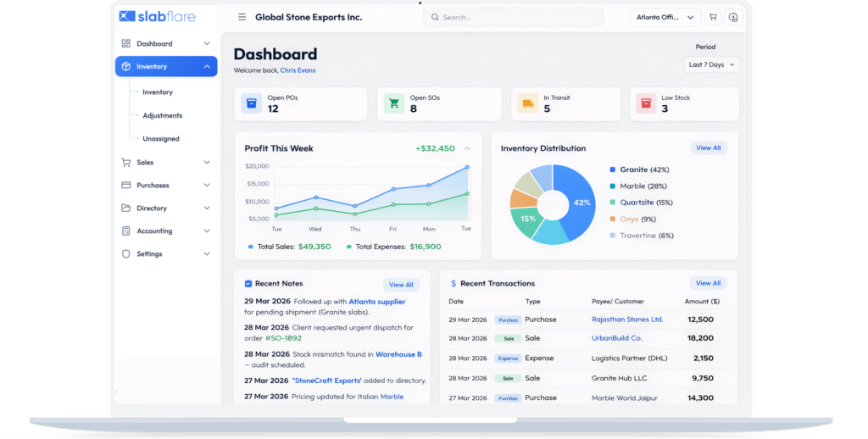Click the slabflare logo
The height and width of the screenshot is (439, 868).
pyautogui.click(x=157, y=17)
